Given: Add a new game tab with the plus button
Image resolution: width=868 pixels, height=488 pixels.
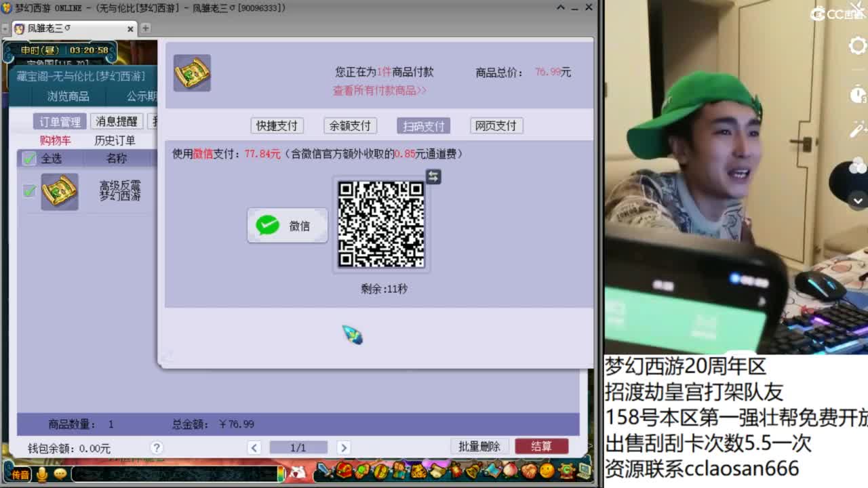Looking at the screenshot, I should [145, 28].
